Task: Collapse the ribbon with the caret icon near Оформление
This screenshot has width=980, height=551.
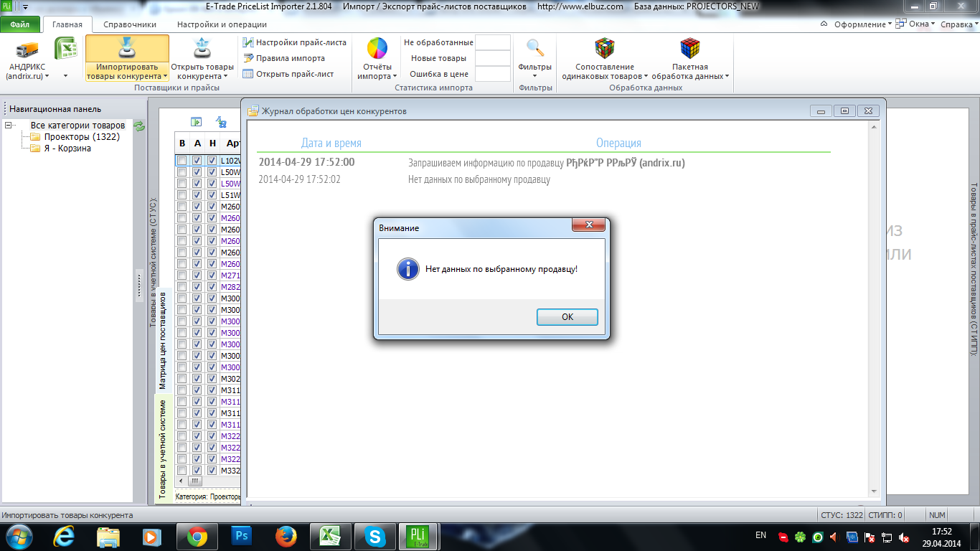Action: [x=823, y=24]
